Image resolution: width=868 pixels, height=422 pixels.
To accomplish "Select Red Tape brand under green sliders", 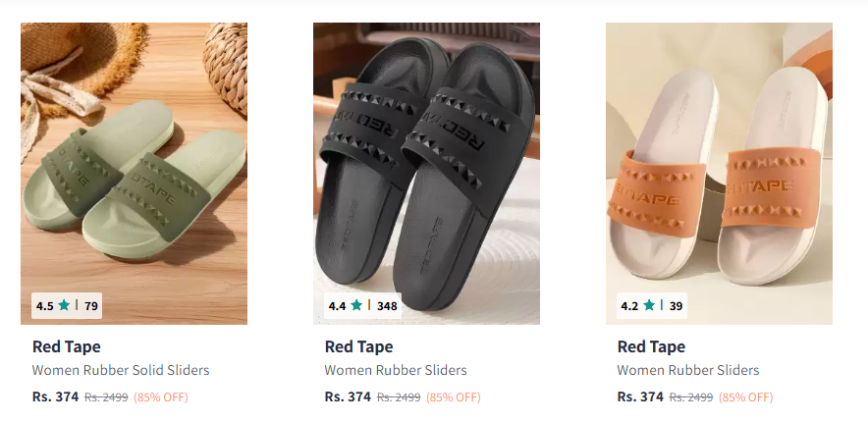I will [67, 346].
